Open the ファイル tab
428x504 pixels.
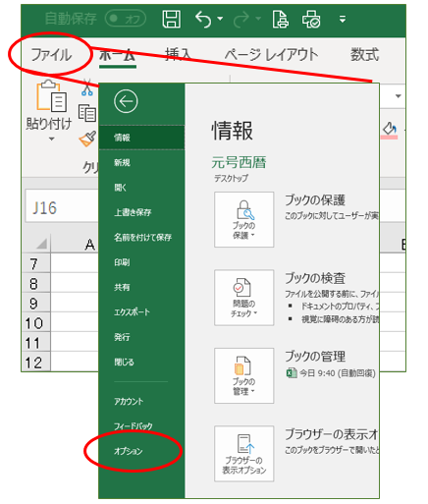click(x=51, y=54)
